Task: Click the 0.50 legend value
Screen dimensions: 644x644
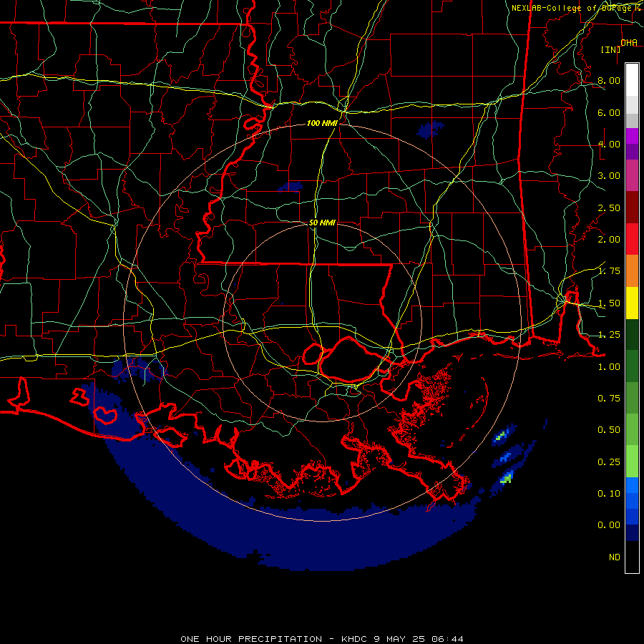Action: click(x=609, y=430)
